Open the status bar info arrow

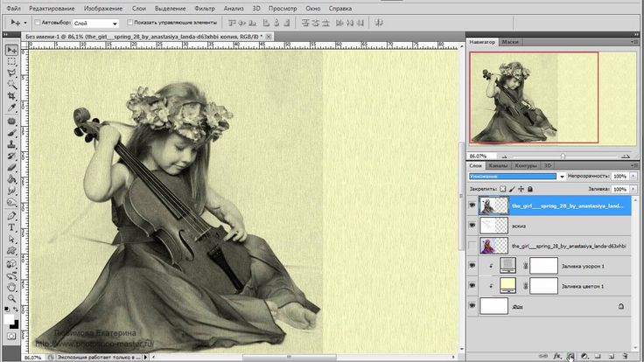pos(145,358)
